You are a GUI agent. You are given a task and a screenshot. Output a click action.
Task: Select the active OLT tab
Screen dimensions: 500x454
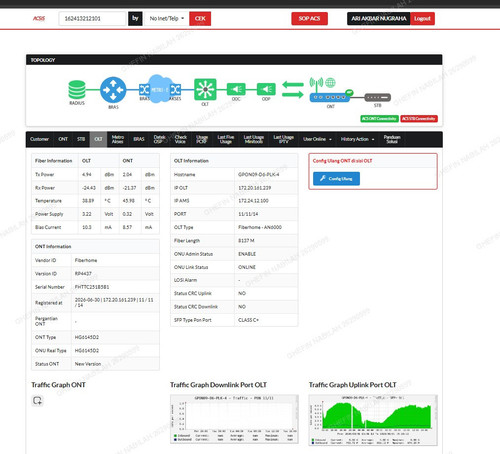98,139
